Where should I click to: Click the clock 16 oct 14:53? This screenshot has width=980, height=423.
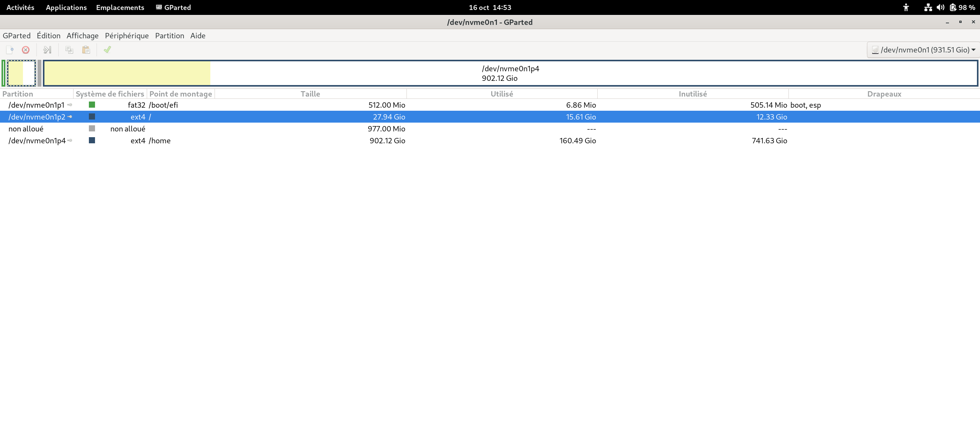tap(490, 7)
